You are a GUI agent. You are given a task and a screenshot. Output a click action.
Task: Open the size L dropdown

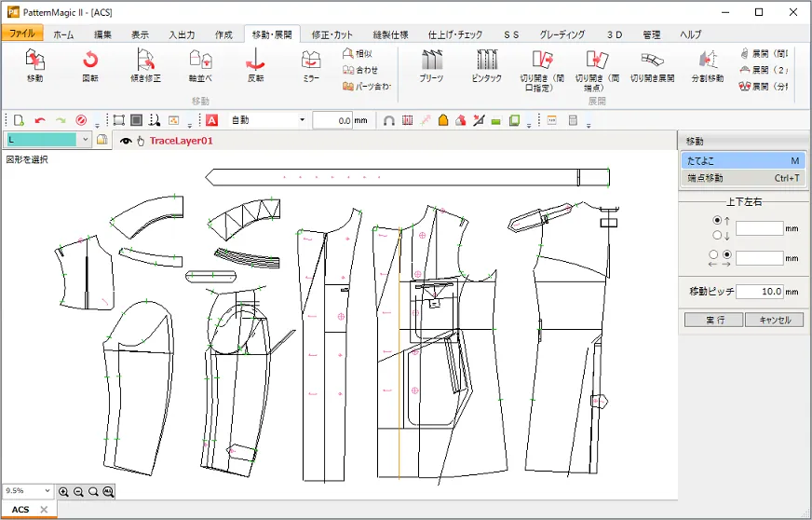pos(86,140)
